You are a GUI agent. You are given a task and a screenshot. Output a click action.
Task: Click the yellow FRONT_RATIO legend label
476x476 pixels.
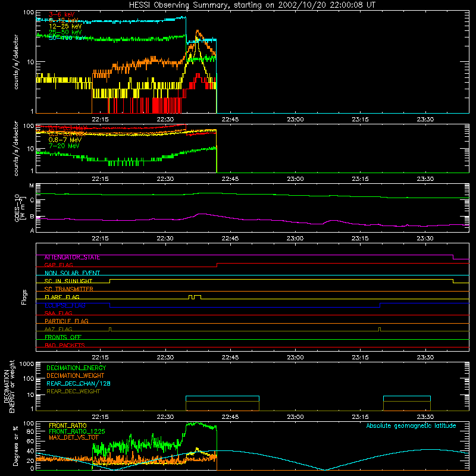click(x=68, y=425)
